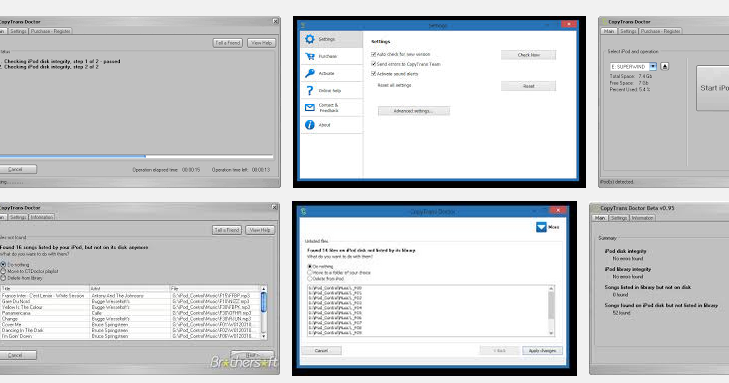Click the scroll-up arrow of the unlisted files list
This screenshot has height=383, width=729.
pos(551,288)
